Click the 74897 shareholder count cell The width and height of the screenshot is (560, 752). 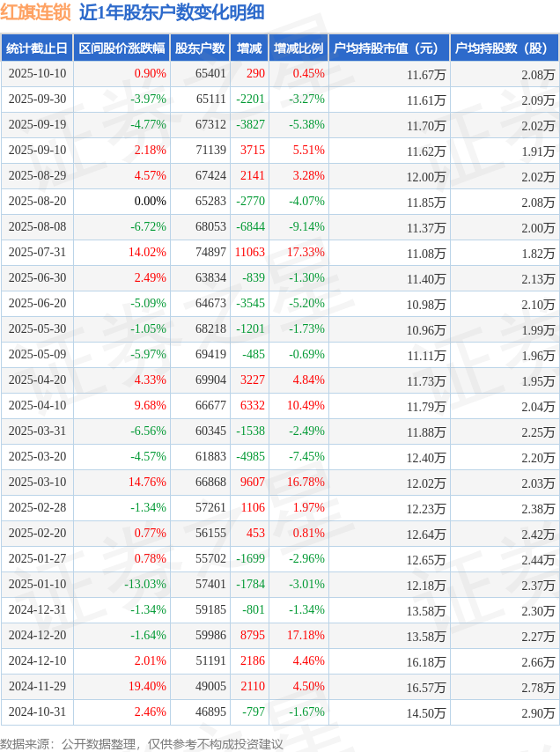(x=210, y=253)
